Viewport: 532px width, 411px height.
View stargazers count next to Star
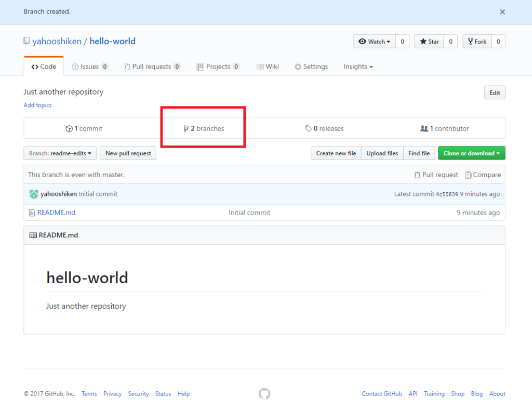pyautogui.click(x=450, y=42)
